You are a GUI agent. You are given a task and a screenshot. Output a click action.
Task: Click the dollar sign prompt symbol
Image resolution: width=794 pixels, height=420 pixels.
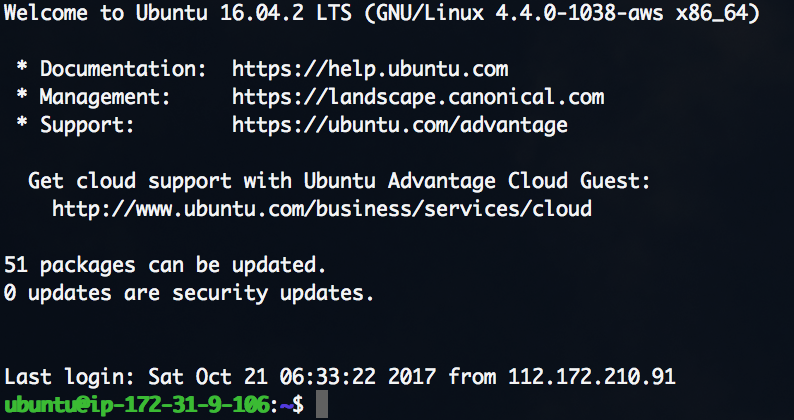pyautogui.click(x=297, y=405)
